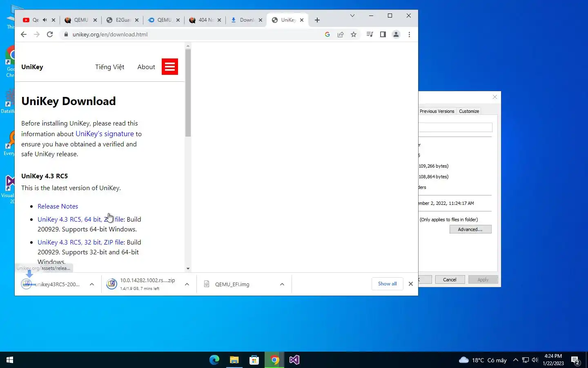Switch to the E2Guardian tab

pos(122,20)
